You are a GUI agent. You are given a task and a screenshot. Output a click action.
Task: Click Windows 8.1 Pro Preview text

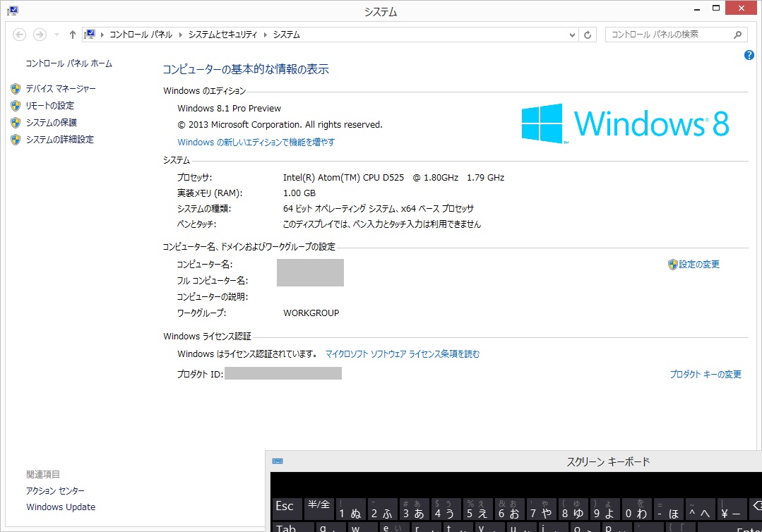[229, 108]
